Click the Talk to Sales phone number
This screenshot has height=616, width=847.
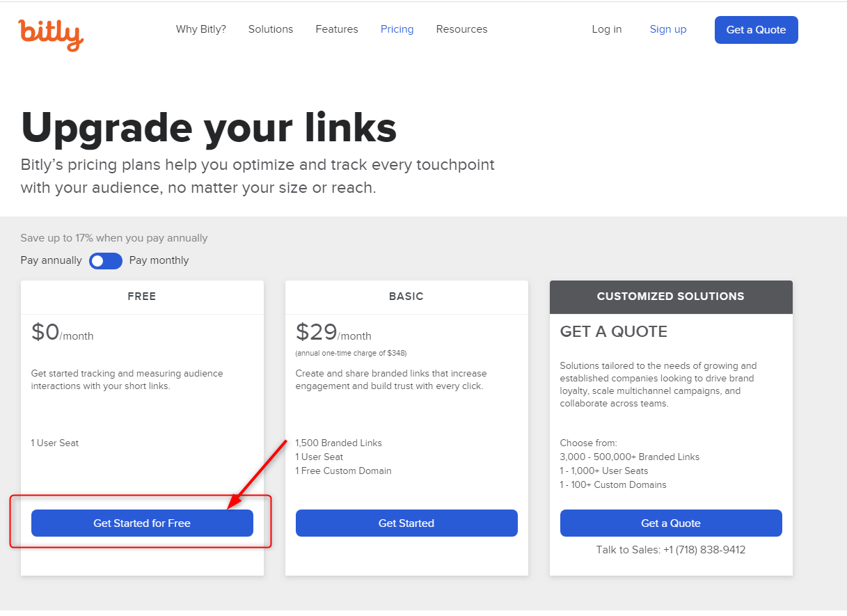[x=704, y=550]
